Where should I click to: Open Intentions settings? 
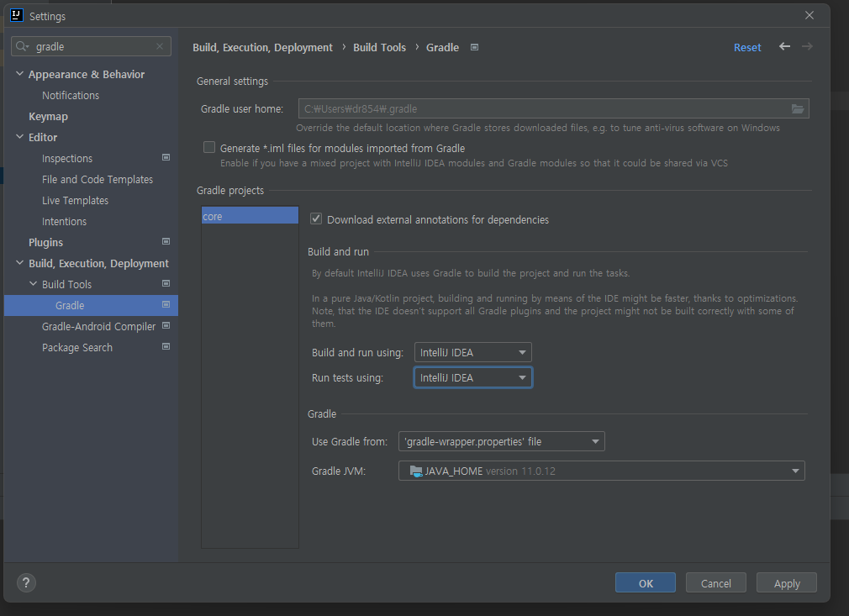click(64, 221)
